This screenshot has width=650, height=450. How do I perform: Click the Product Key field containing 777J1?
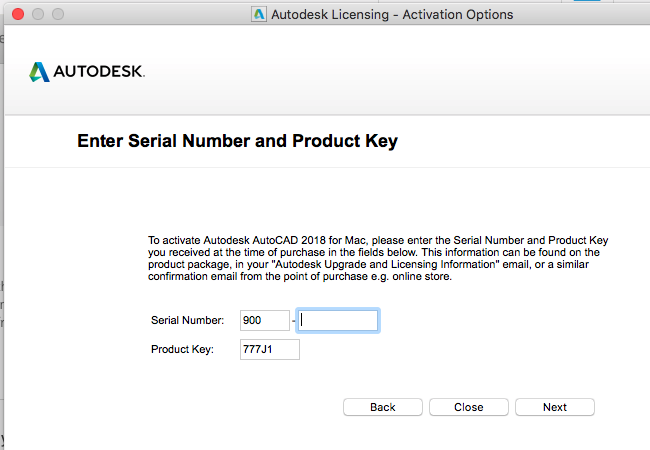(x=269, y=349)
